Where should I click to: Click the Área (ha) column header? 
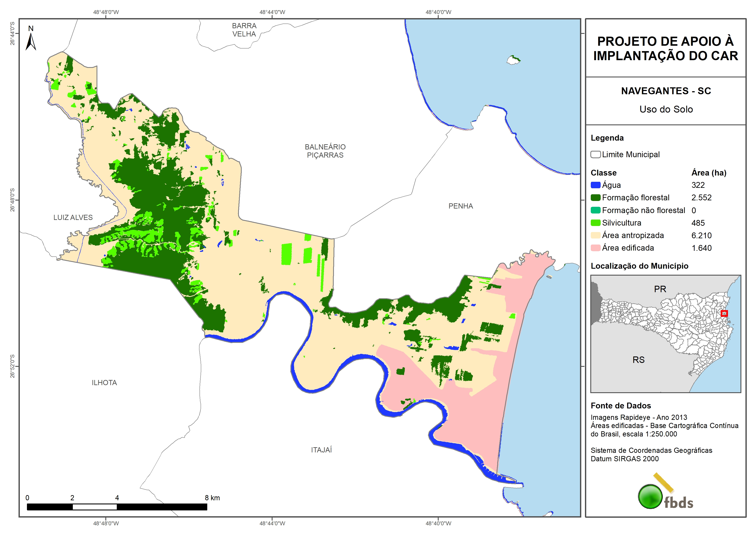(x=709, y=173)
